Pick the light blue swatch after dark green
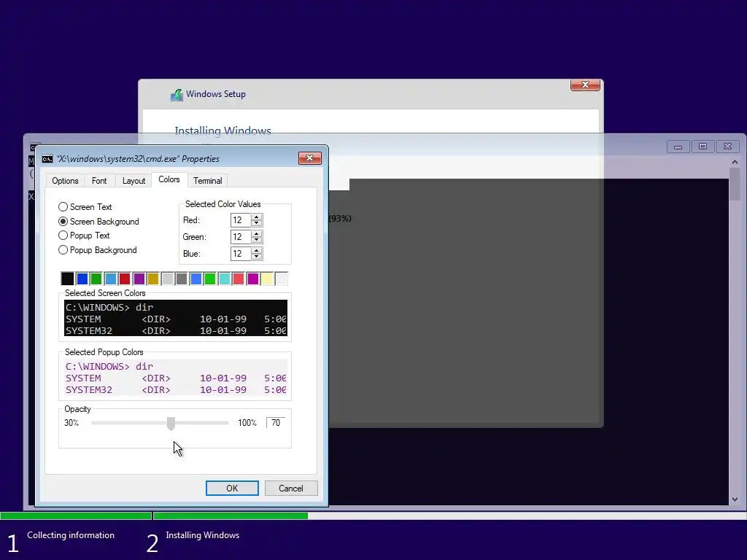The image size is (747, 560). pos(111,279)
